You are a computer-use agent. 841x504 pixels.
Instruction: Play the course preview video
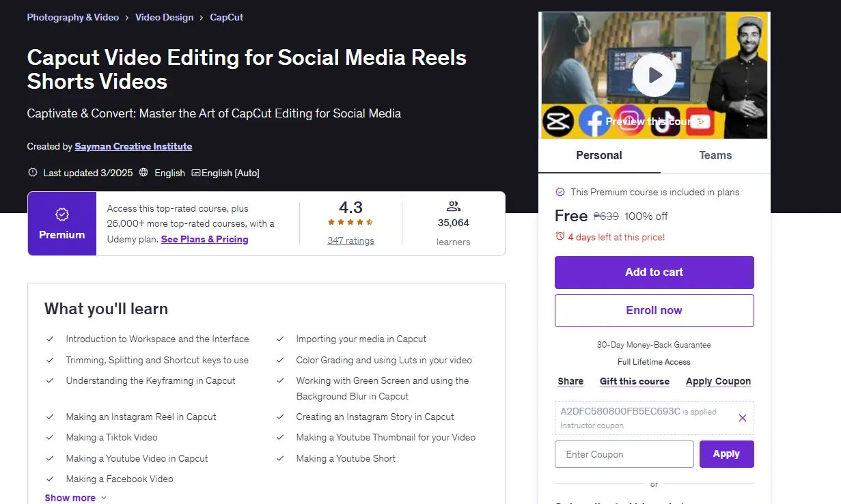[x=654, y=75]
